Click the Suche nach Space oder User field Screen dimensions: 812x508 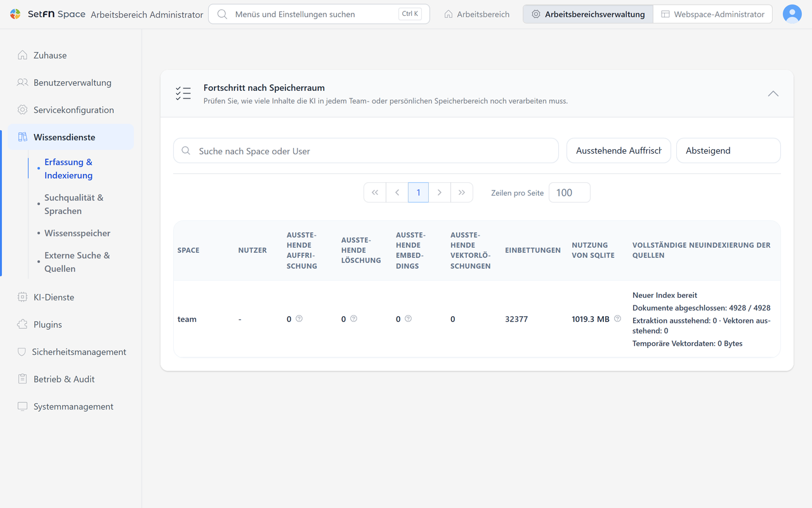[x=366, y=150]
